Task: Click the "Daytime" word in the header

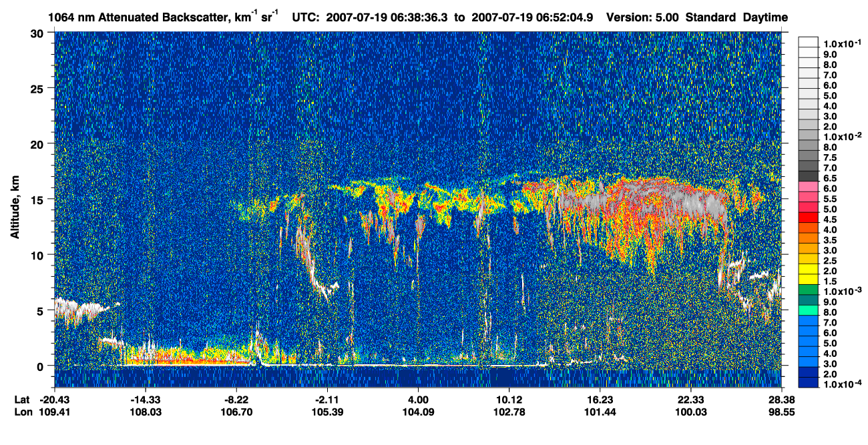Action: pos(765,17)
